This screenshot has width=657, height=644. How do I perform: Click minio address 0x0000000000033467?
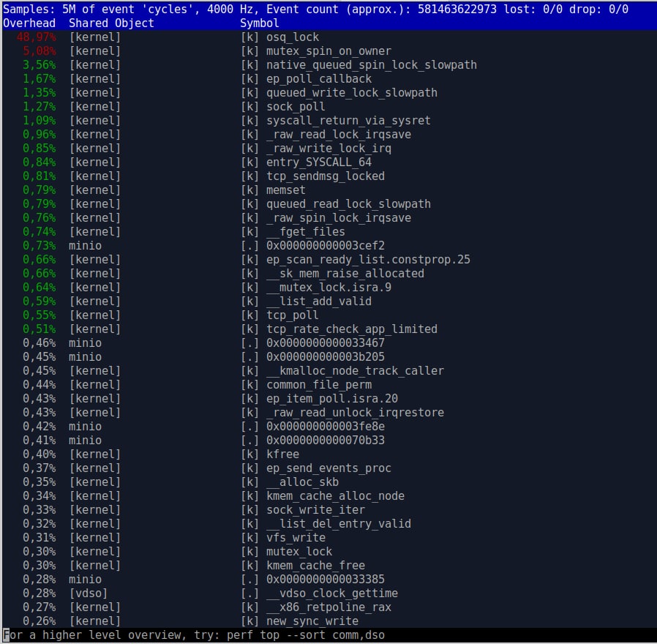[325, 342]
